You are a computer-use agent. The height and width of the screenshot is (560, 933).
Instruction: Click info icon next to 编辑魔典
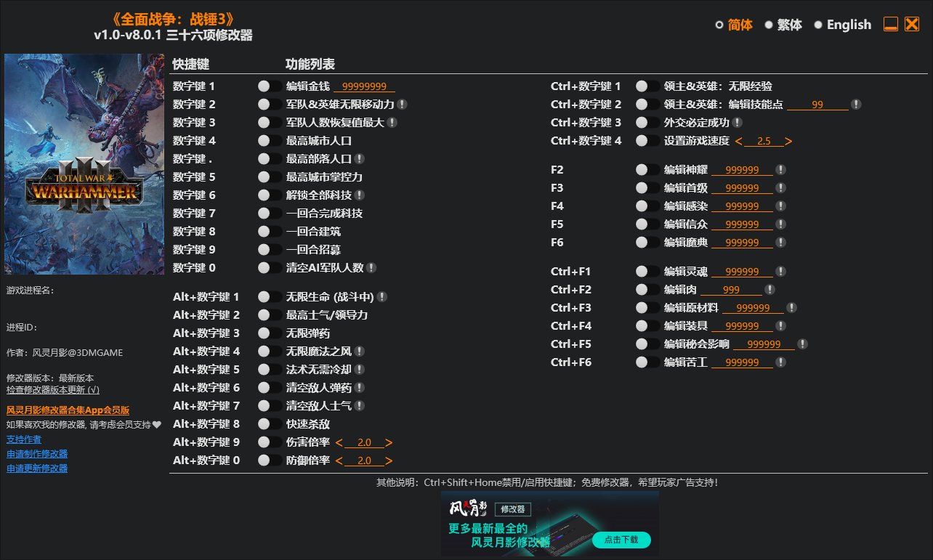point(780,243)
